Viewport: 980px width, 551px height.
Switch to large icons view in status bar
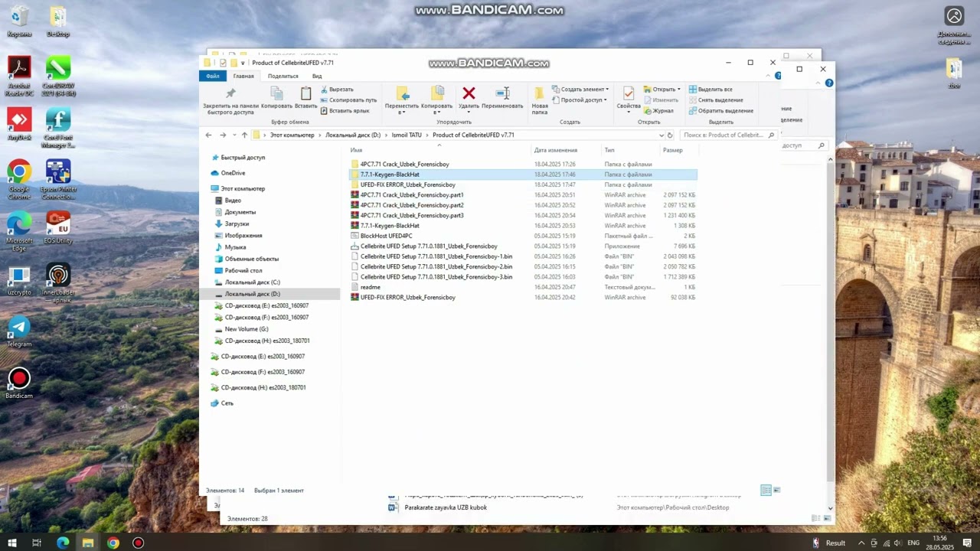coord(776,490)
